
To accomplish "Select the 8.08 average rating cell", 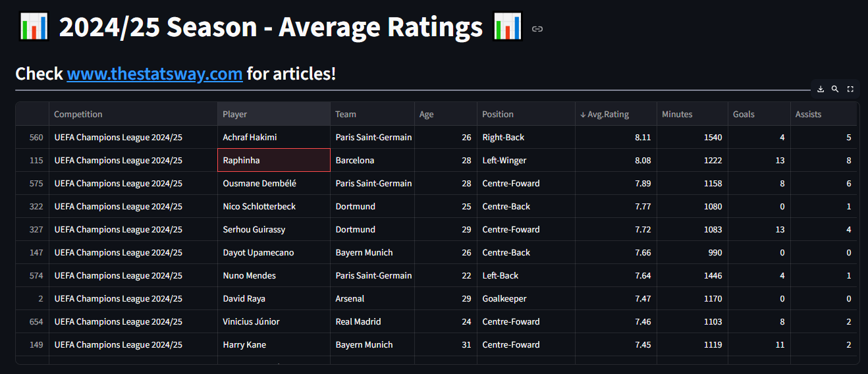I will coord(616,160).
